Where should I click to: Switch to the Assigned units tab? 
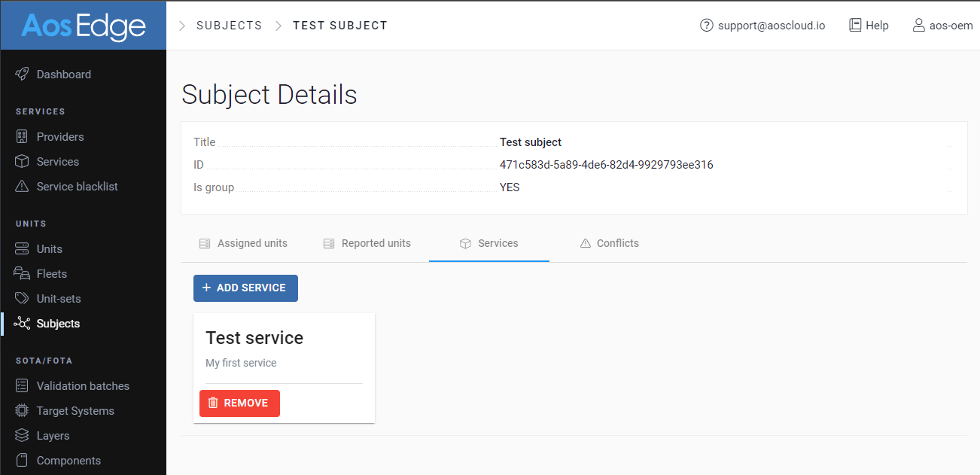tap(243, 243)
